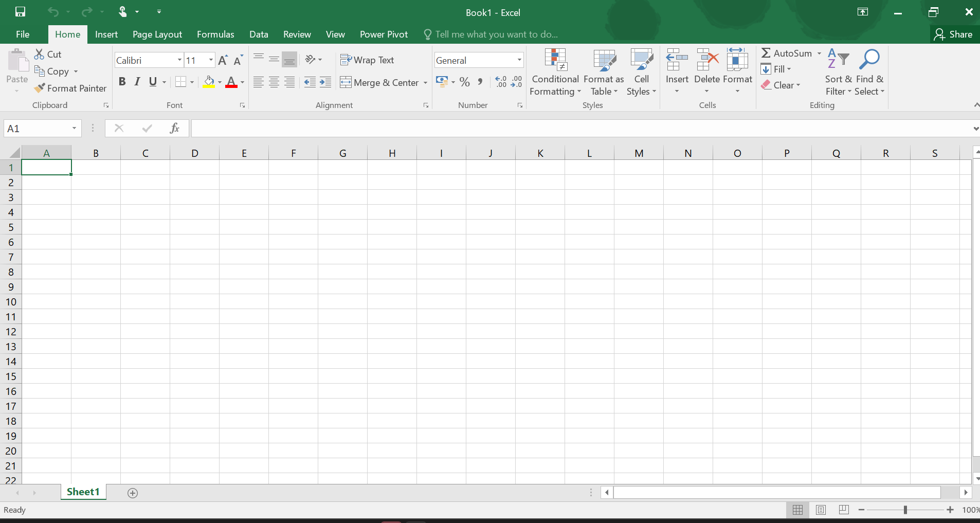980x523 pixels.
Task: Switch to the Formulas ribbon tab
Action: pos(215,34)
